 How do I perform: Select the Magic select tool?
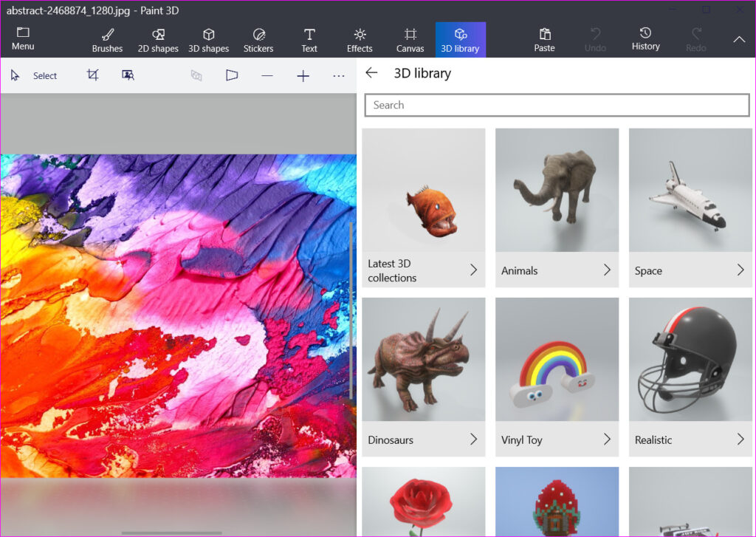point(127,75)
